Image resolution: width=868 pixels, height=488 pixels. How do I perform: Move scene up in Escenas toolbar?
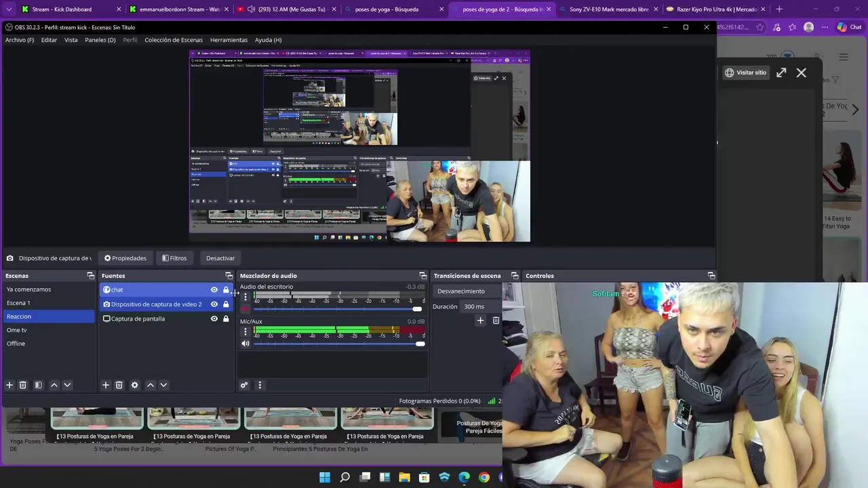(54, 385)
